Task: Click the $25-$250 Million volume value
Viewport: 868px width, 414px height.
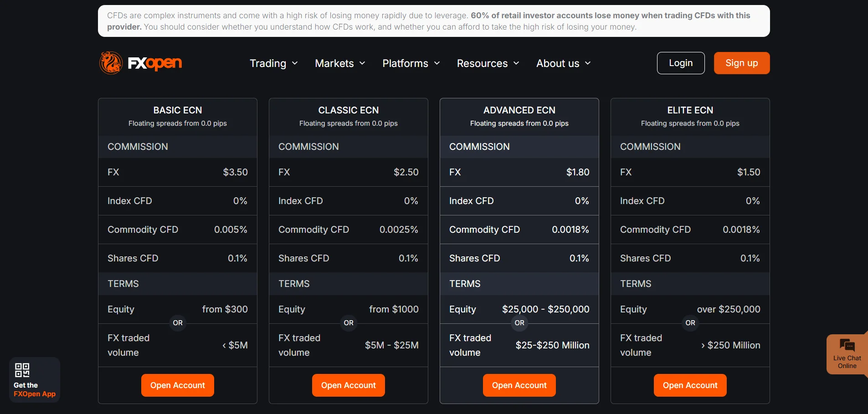Action: pos(553,345)
